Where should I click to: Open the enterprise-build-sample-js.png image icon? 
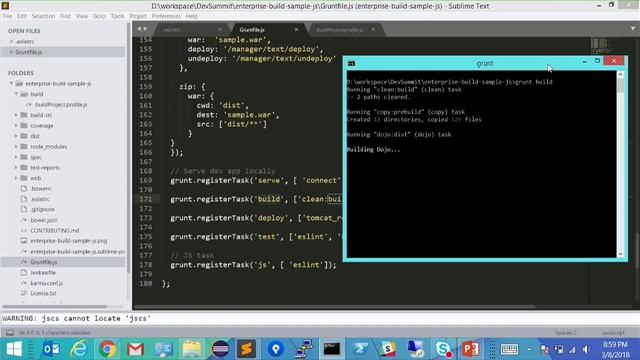click(24, 241)
